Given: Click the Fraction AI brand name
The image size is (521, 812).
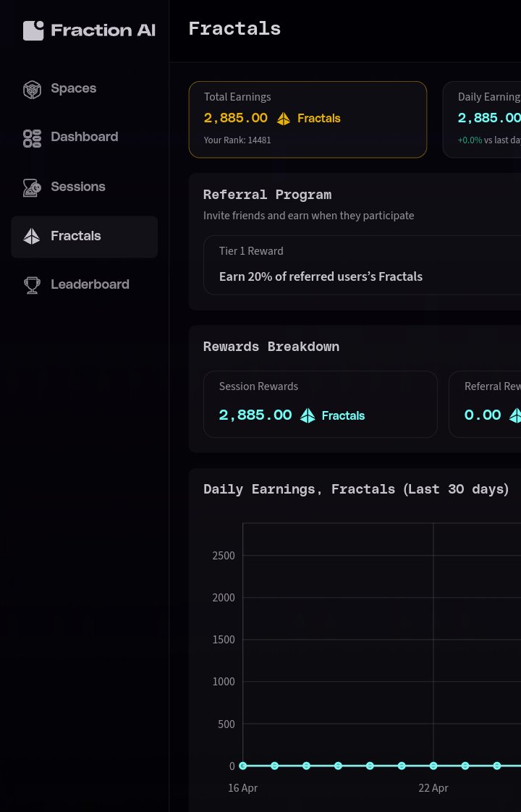Looking at the screenshot, I should point(103,30).
